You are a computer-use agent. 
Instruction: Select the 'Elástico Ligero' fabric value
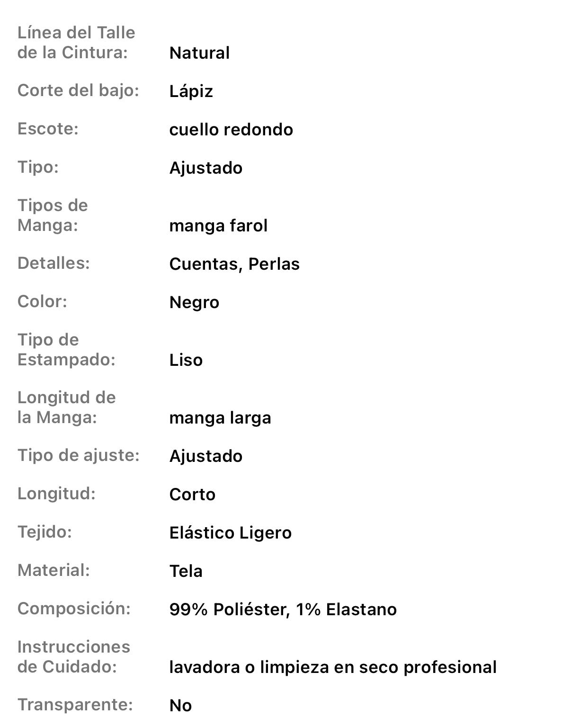pos(230,533)
